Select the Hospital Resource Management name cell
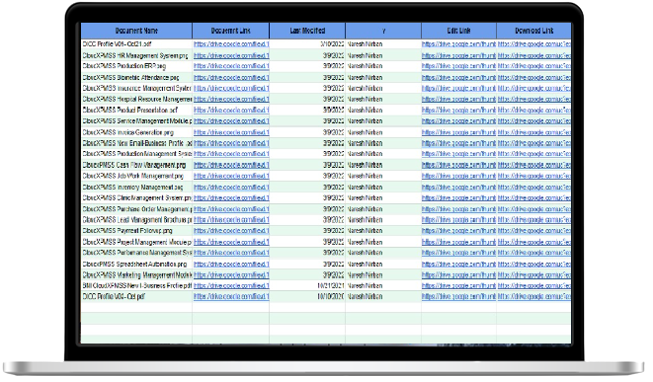Viewport: 653px width, 382px height. point(137,99)
